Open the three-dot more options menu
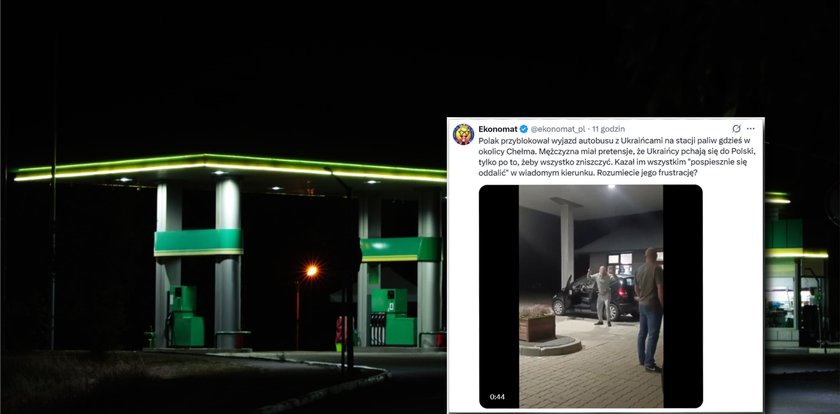This screenshot has width=840, height=414. coord(751,129)
